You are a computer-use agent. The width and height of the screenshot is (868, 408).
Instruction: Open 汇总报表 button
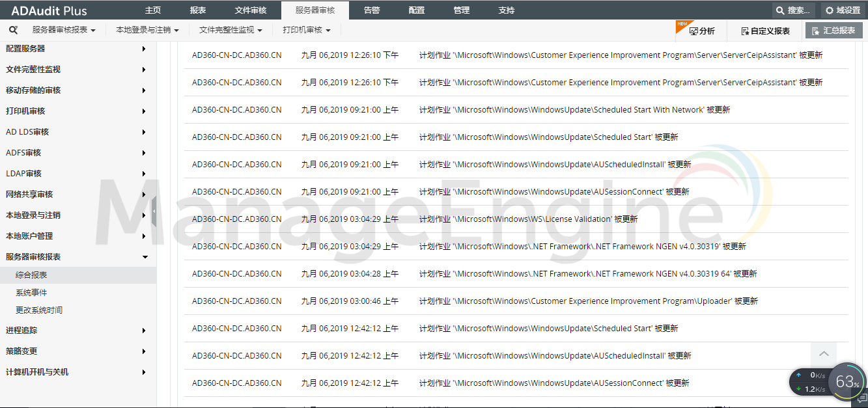click(833, 31)
